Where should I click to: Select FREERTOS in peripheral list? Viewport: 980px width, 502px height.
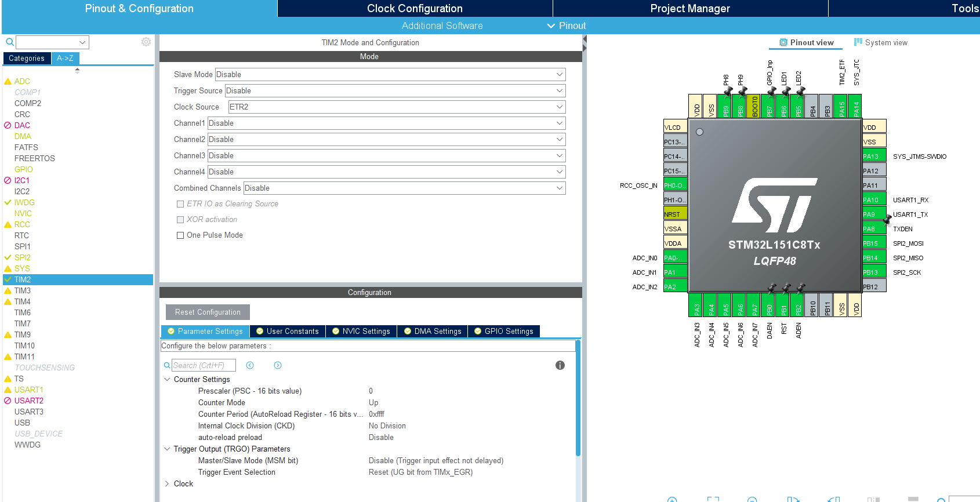[35, 158]
